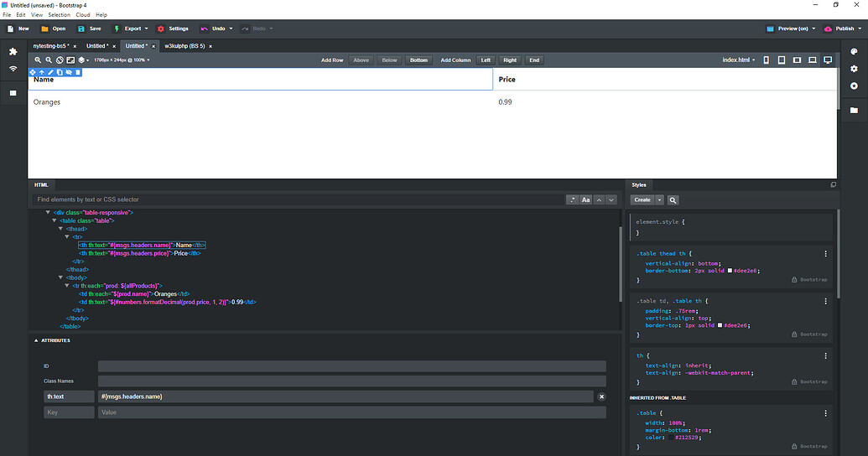
Task: Toggle visibility with the crossed eye icon
Action: pyautogui.click(x=69, y=72)
